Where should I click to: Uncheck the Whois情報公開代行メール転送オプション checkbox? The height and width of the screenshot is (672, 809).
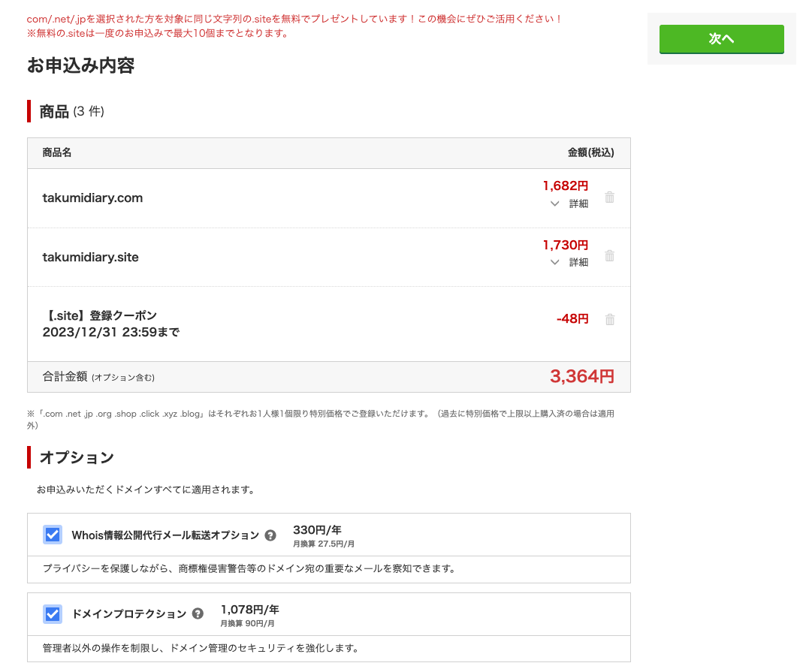[x=53, y=535]
